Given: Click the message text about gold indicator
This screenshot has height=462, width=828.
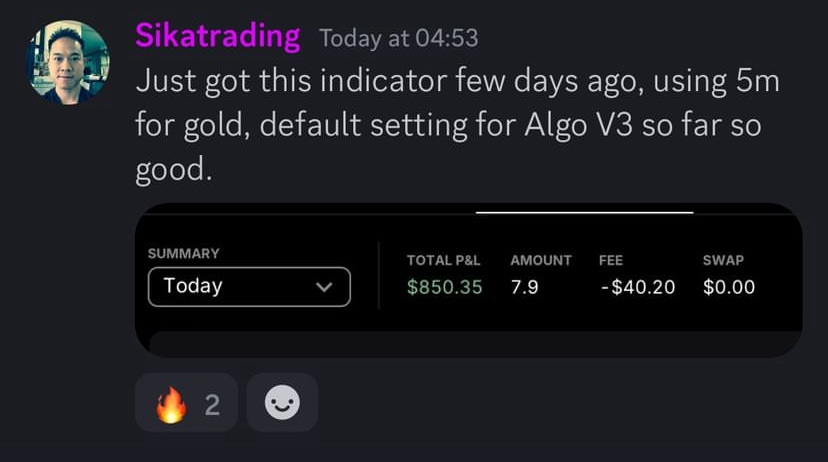Looking at the screenshot, I should click(456, 124).
